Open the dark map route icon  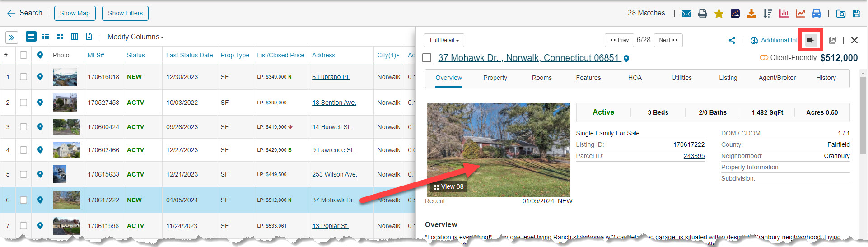[735, 14]
